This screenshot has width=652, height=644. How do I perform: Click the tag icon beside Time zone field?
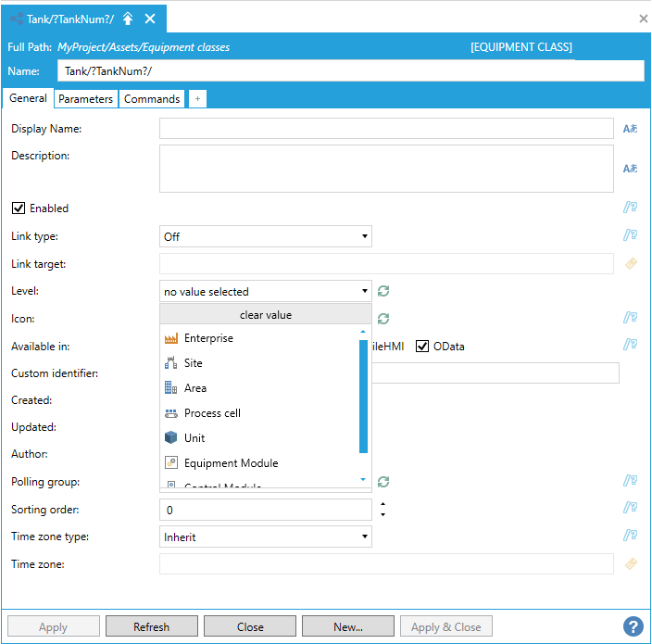click(631, 563)
